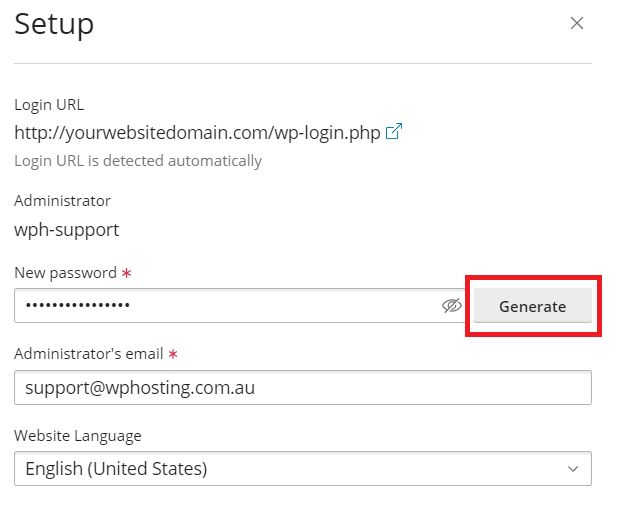Click the Administrator's email label

(x=88, y=354)
